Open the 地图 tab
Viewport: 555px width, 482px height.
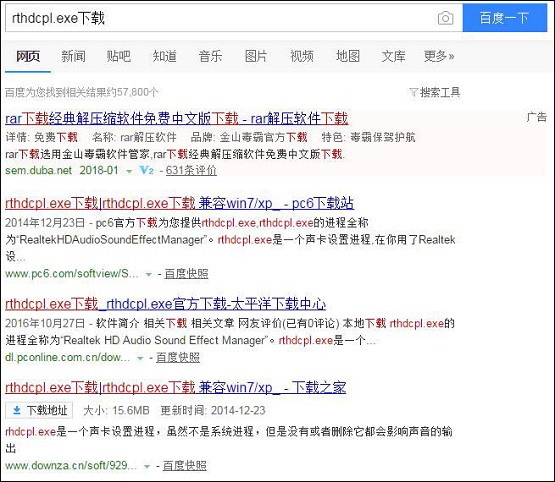[x=348, y=56]
